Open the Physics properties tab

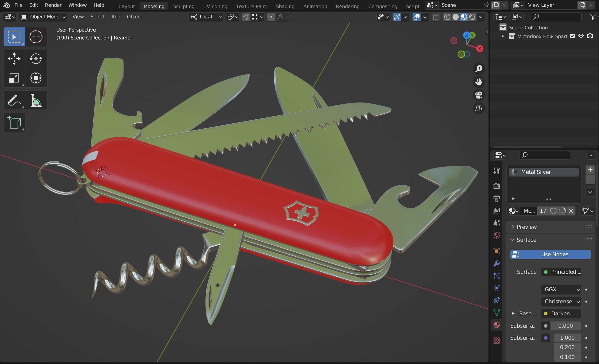(496, 288)
